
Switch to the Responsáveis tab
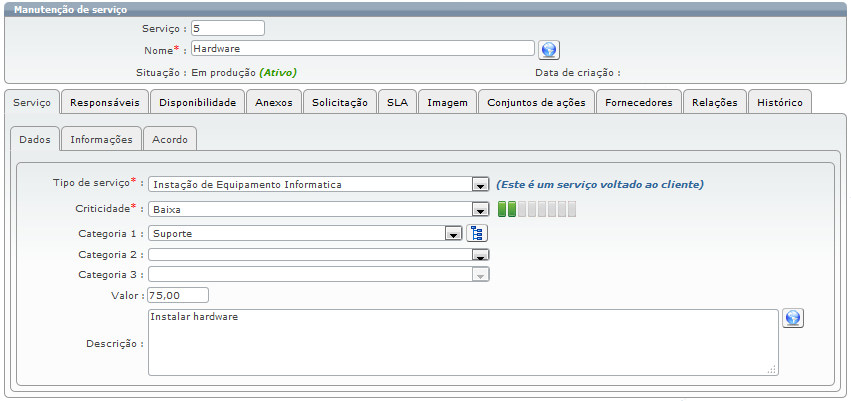[x=105, y=102]
